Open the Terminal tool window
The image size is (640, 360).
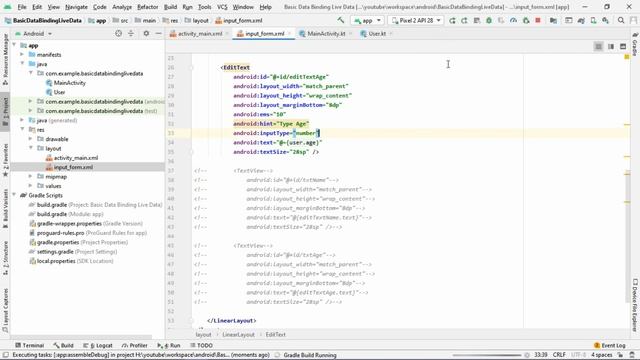tap(29, 345)
